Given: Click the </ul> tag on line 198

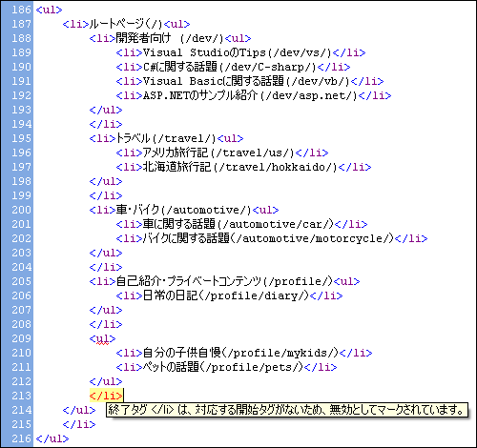Looking at the screenshot, I should [x=106, y=181].
